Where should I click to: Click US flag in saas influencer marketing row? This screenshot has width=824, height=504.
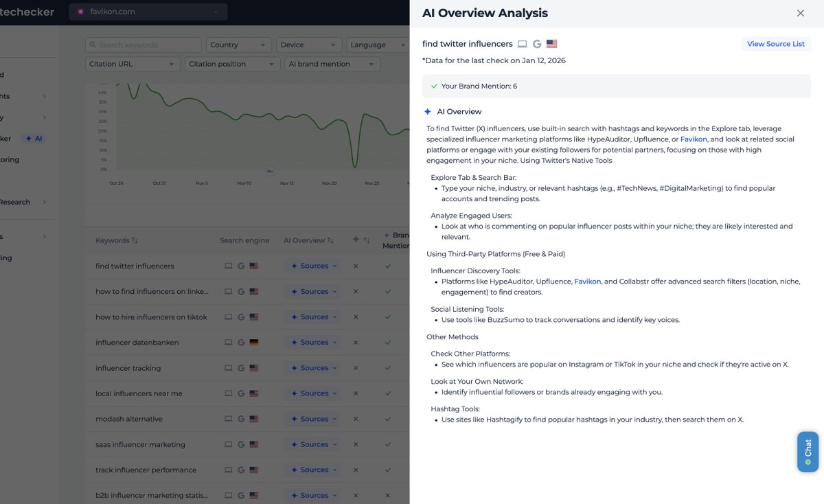pos(254,444)
